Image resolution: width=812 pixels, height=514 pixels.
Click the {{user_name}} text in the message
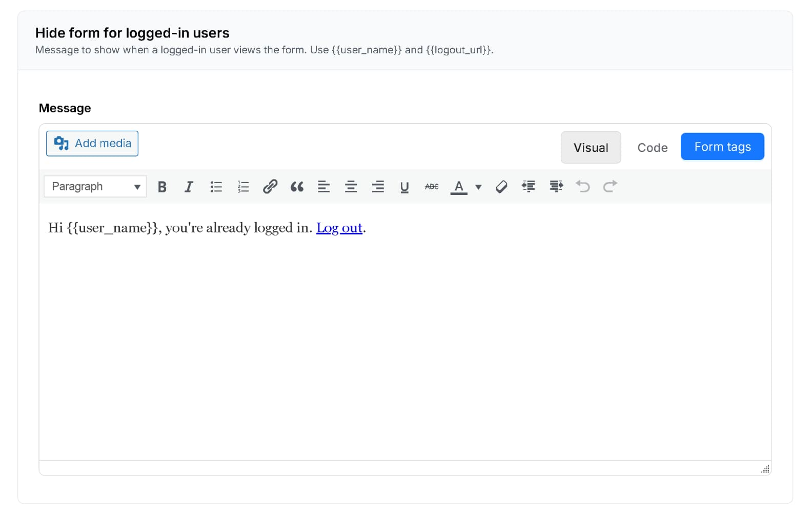(112, 228)
